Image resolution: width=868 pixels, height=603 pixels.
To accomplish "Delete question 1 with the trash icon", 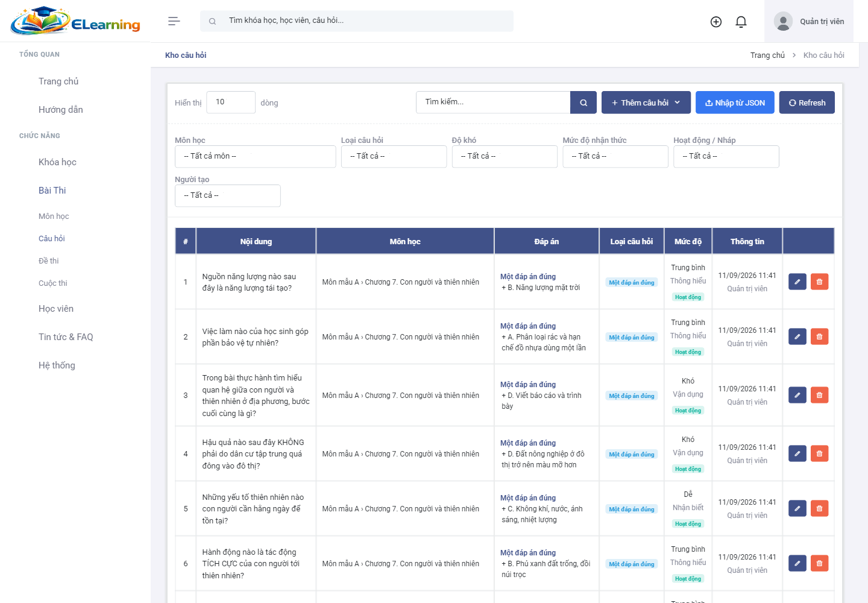I will 819,282.
